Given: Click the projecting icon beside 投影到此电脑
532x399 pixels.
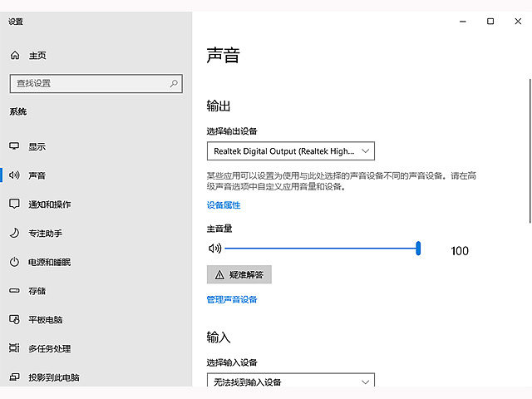Looking at the screenshot, I should tap(14, 377).
